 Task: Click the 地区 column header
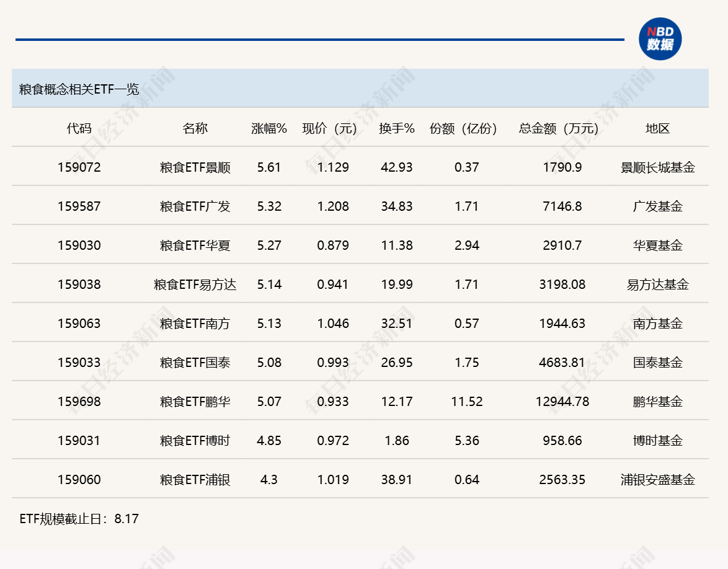coord(657,128)
